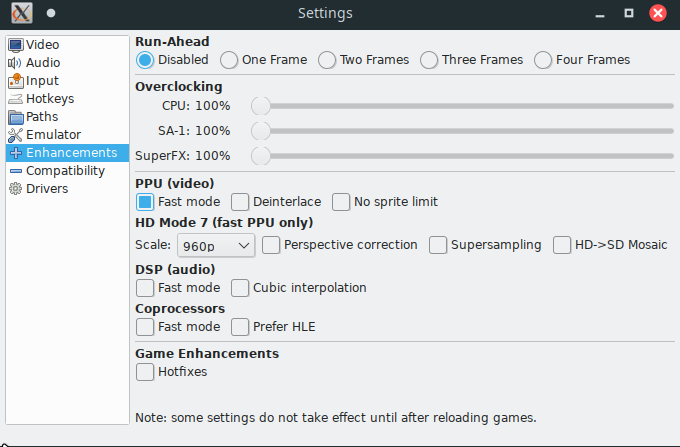Select the Drivers gear icon
The width and height of the screenshot is (680, 447).
[x=16, y=189]
